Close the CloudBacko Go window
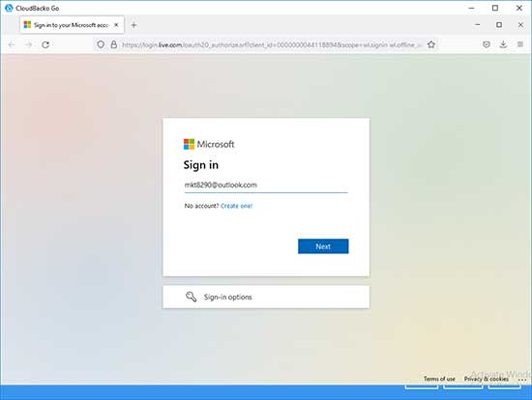The image size is (532, 400). click(519, 8)
